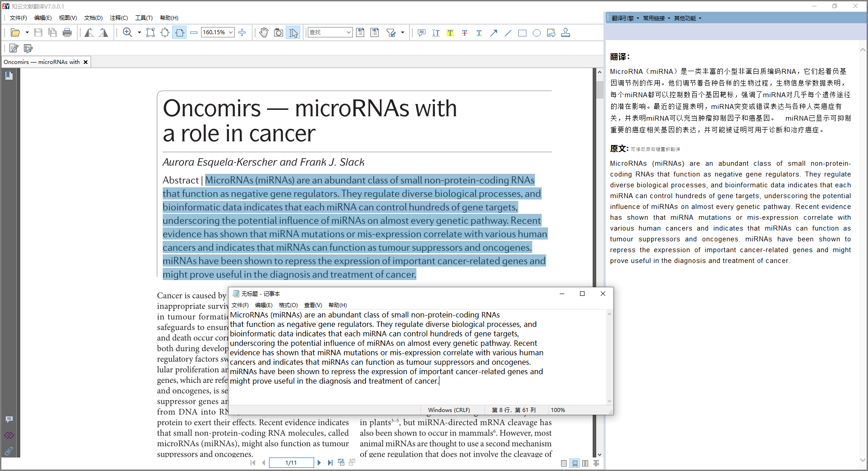Image resolution: width=868 pixels, height=471 pixels.
Task: Go to the next page
Action: (319, 462)
